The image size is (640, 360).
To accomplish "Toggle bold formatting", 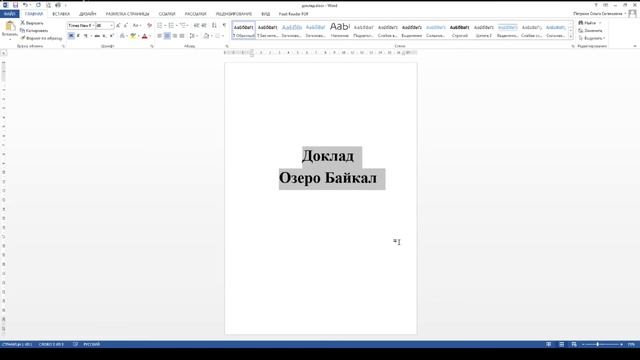I will tap(71, 36).
